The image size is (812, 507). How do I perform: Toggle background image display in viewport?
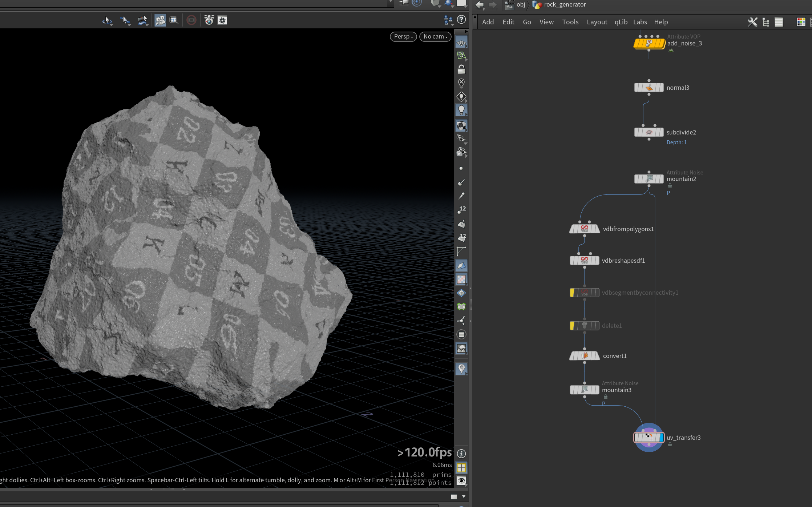click(x=461, y=349)
